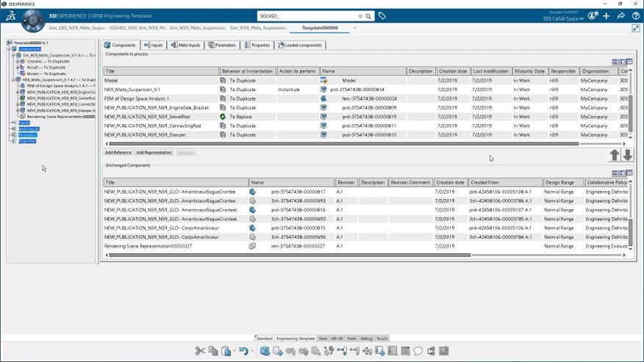Switch to the Inputs tab
The image size is (644, 362).
[x=153, y=45]
